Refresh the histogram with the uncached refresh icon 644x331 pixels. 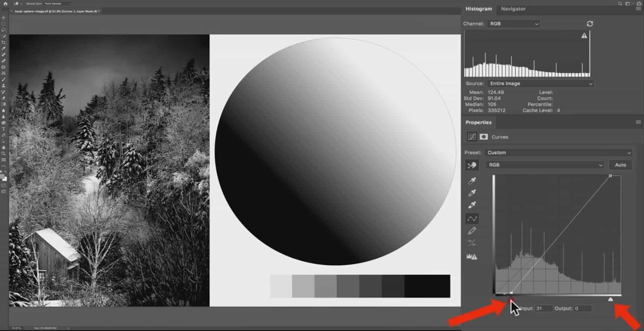pos(590,24)
